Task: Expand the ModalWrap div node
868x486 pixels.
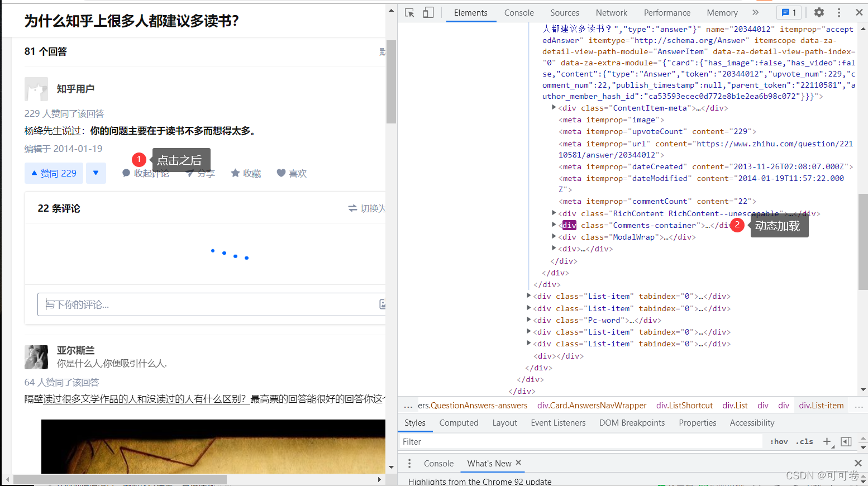Action: coord(554,236)
